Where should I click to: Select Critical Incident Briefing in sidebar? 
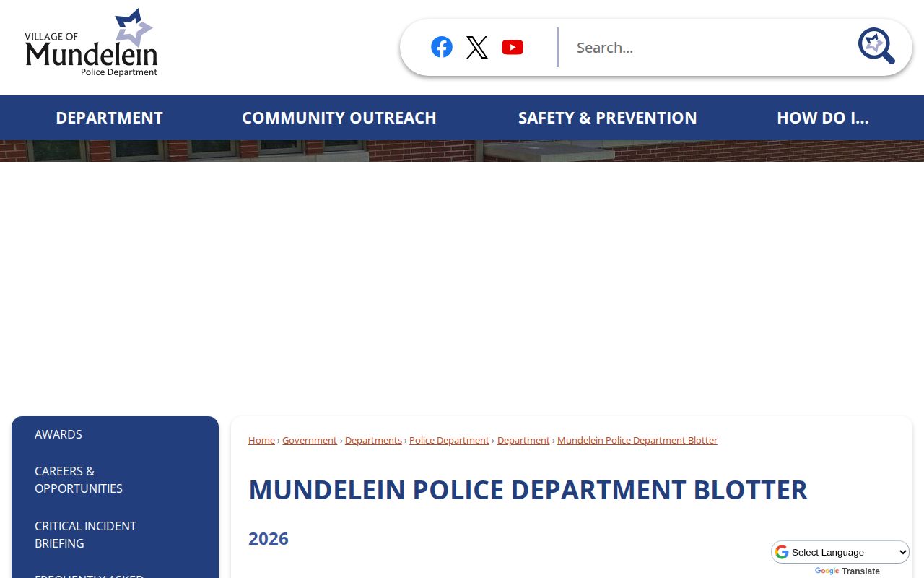pyautogui.click(x=85, y=535)
